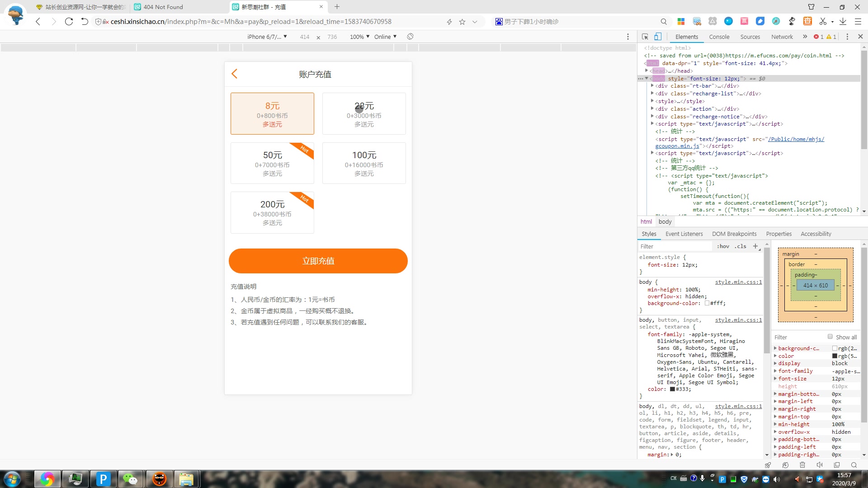868x488 pixels.
Task: Activate the inspect element picker
Action: [645, 37]
